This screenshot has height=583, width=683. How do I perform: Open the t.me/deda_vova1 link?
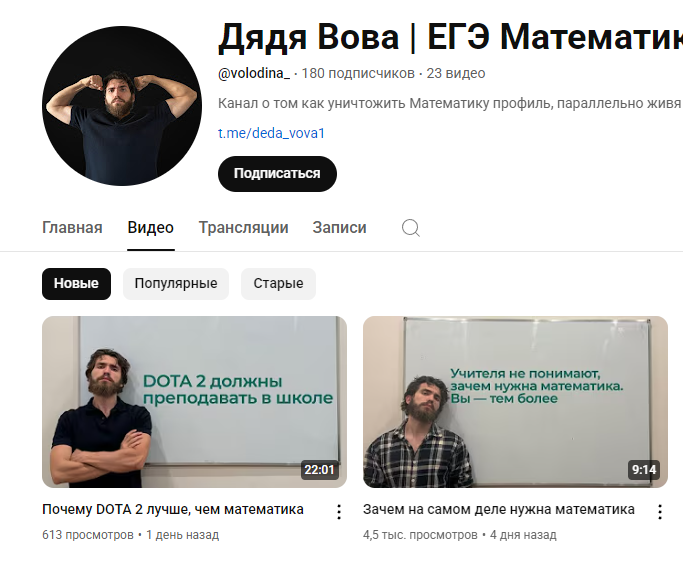click(x=271, y=133)
